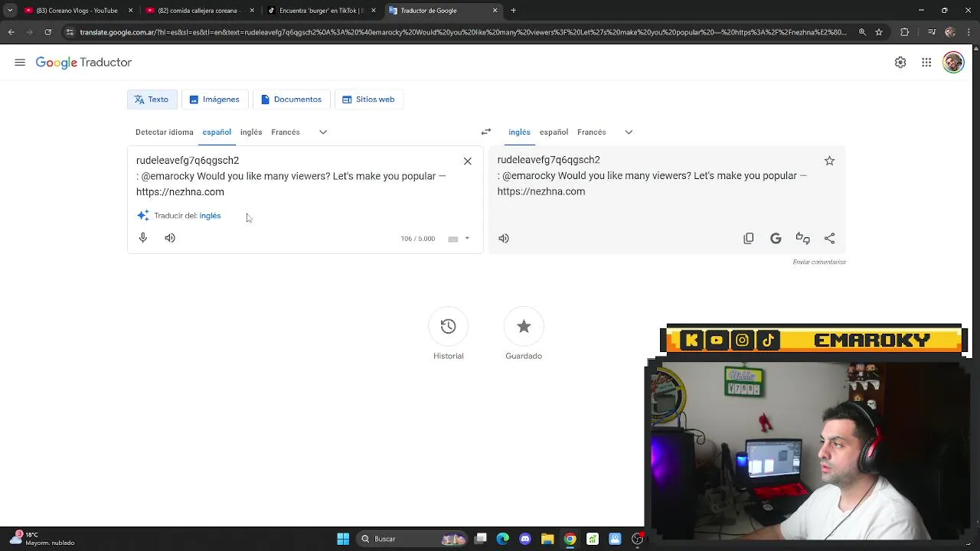Open a new browser tab

click(514, 11)
